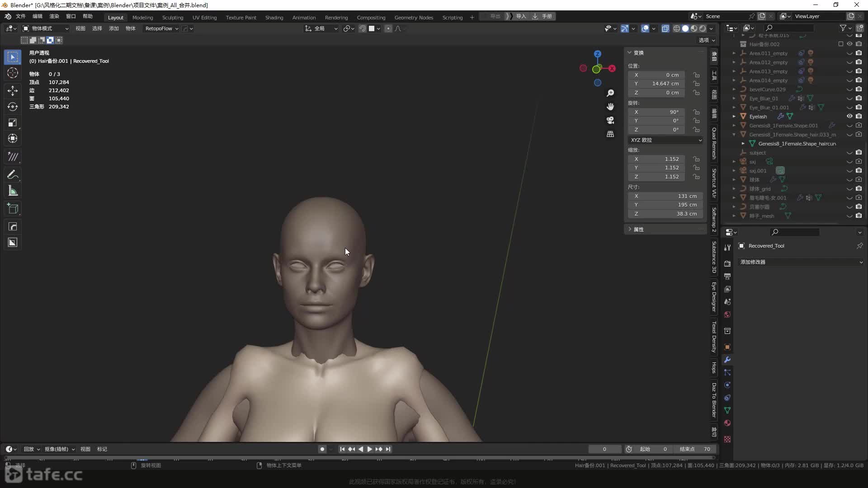Viewport: 868px width, 488px height.
Task: Switch perspective/orthographic grid icon
Action: coord(610,134)
